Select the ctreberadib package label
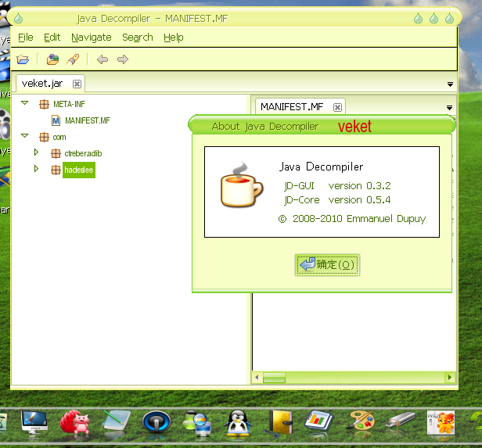 83,153
